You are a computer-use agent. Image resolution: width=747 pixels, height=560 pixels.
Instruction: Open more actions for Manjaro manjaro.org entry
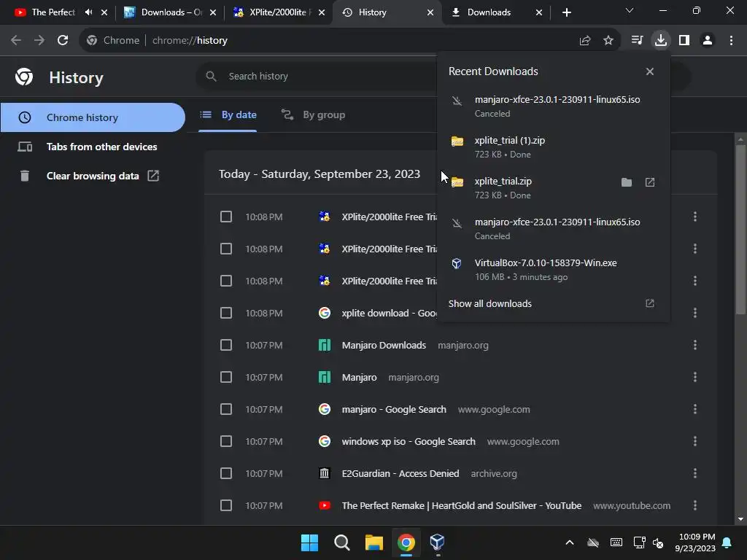[695, 378]
